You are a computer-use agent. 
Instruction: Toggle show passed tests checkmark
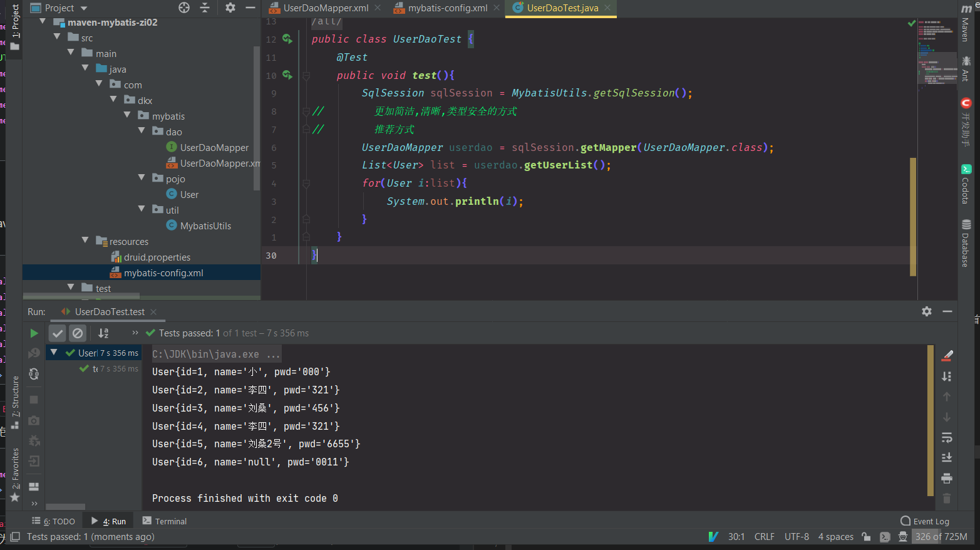pyautogui.click(x=57, y=333)
